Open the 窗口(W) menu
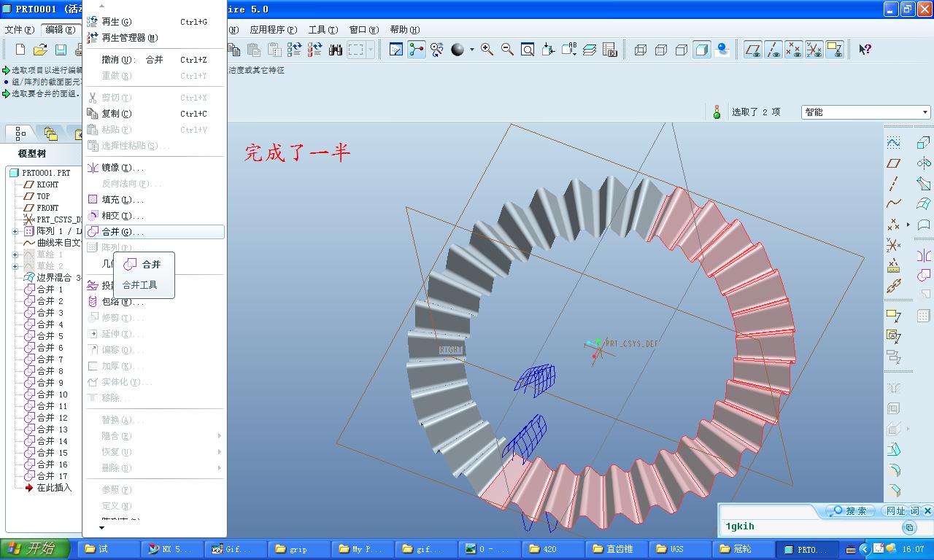 pyautogui.click(x=364, y=30)
